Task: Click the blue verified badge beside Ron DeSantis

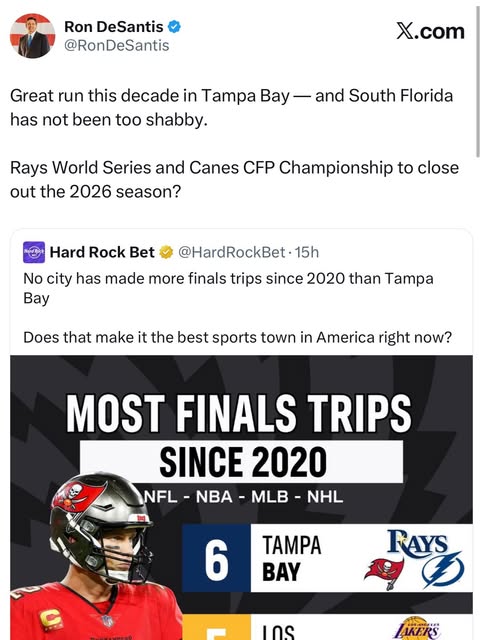Action: click(174, 27)
